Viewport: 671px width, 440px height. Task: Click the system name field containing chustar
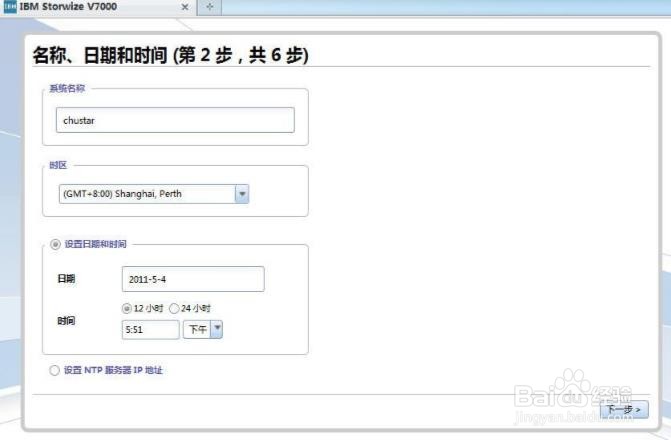click(175, 120)
